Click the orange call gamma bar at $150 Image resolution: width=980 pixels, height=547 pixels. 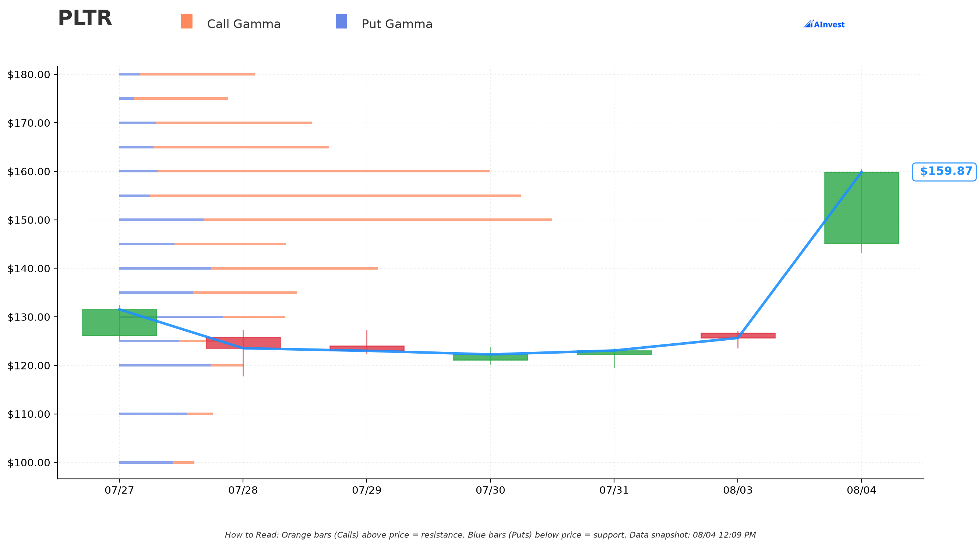(378, 220)
